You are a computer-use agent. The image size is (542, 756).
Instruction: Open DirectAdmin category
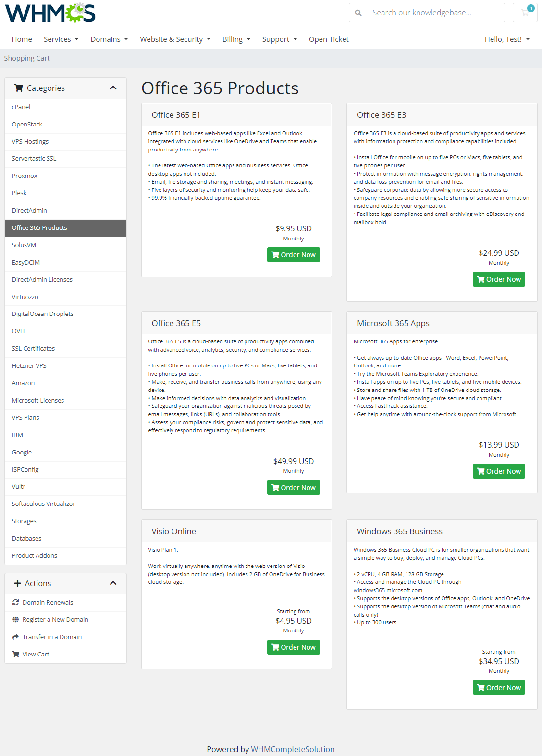pyautogui.click(x=66, y=211)
